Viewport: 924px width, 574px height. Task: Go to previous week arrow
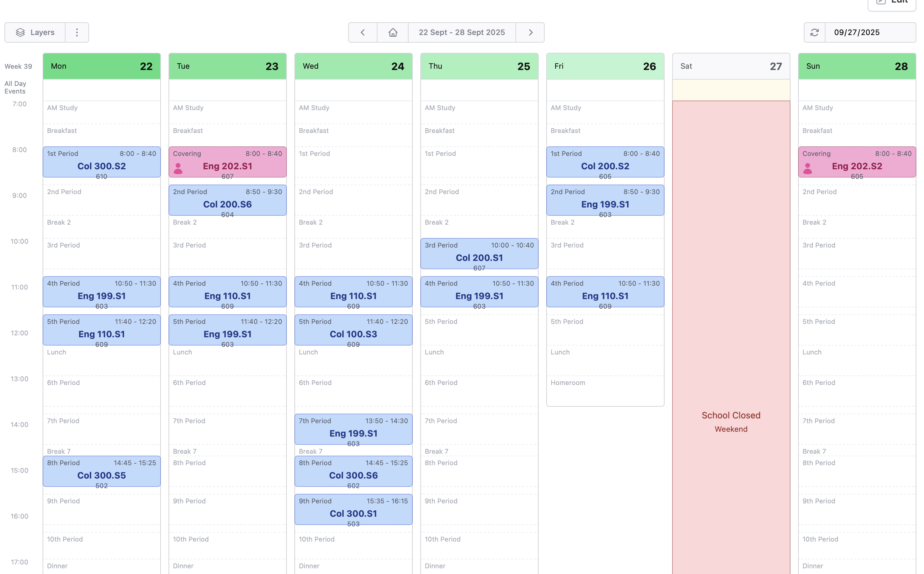(x=362, y=33)
